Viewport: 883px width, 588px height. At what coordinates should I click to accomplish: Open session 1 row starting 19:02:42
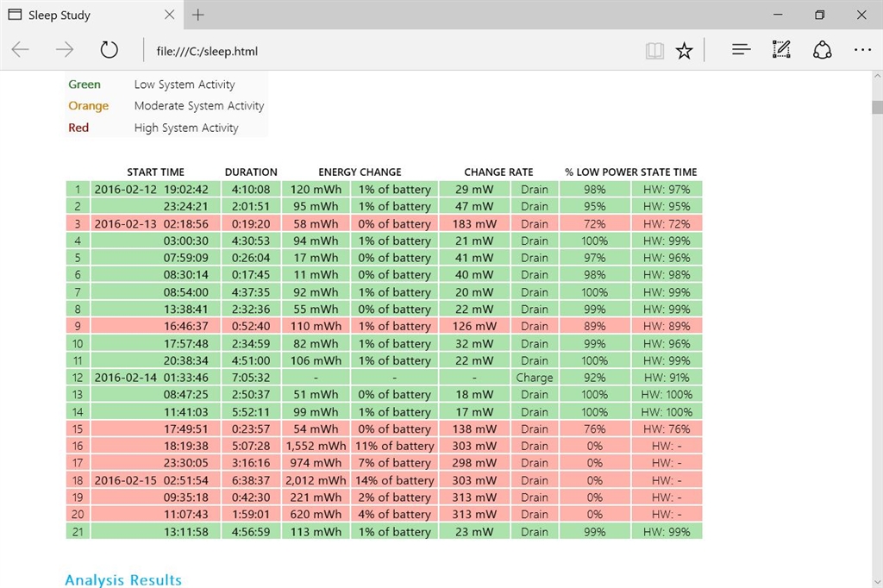point(384,190)
